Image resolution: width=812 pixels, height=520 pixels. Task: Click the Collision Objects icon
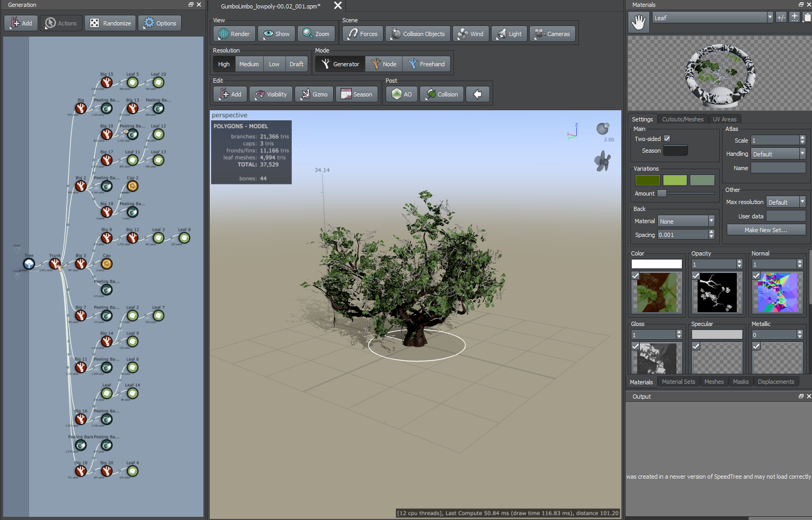click(395, 33)
